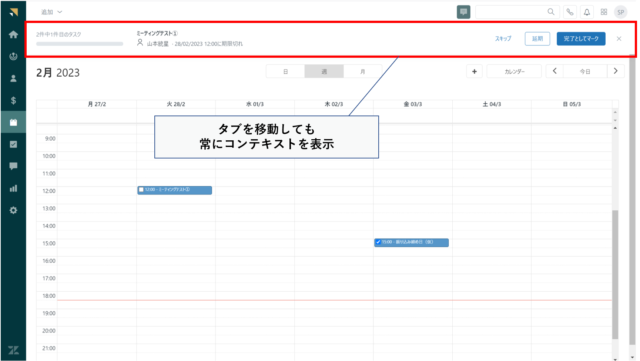This screenshot has width=640, height=361.
Task: Select the 土 04/3 day header
Action: click(x=492, y=104)
